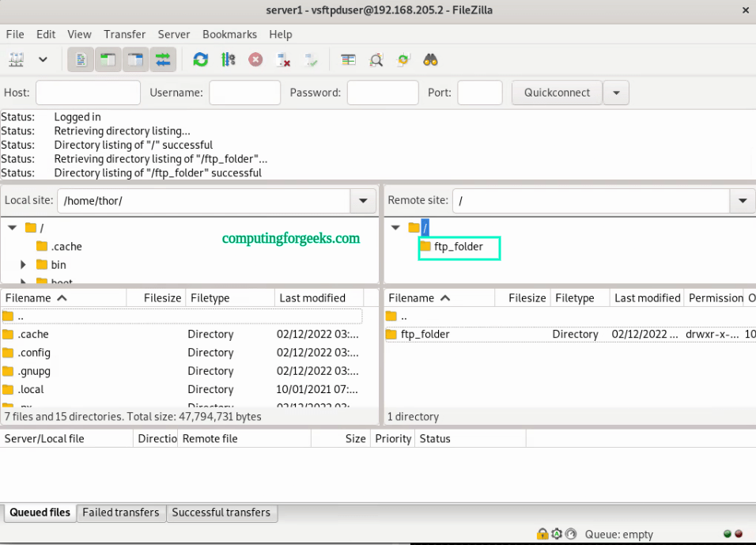Click the green connection indicator near Queue status
Image resolution: width=756 pixels, height=545 pixels.
[727, 534]
